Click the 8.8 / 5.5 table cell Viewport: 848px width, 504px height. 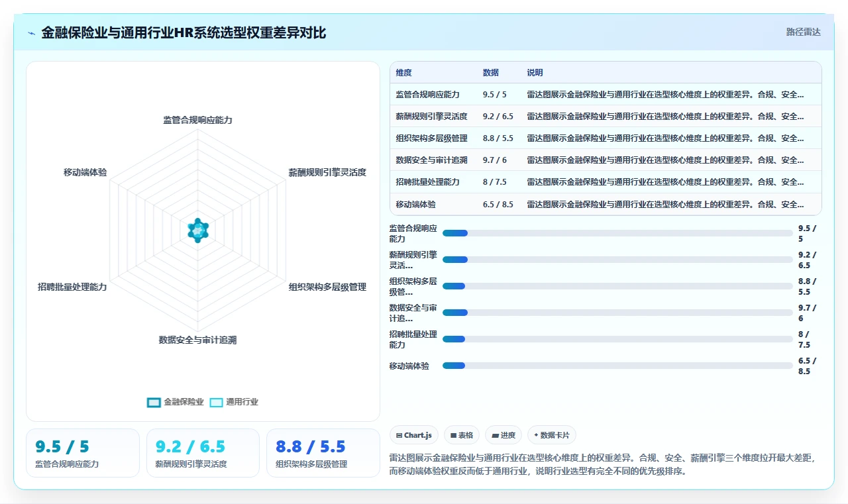[498, 138]
